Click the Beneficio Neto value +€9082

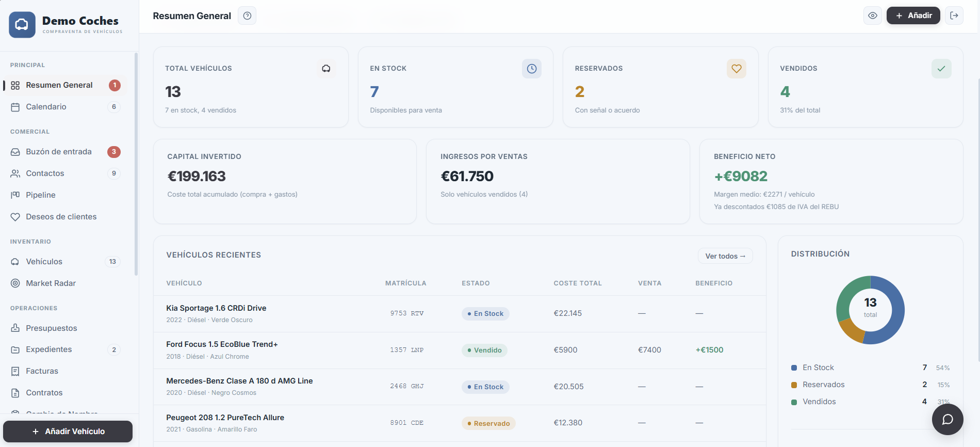tap(741, 177)
